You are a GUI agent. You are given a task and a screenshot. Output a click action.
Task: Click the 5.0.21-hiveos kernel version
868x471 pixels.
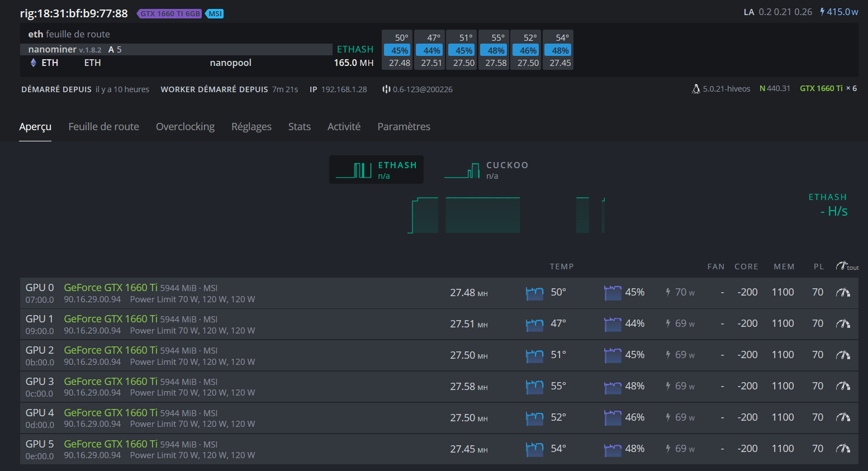[x=727, y=89]
